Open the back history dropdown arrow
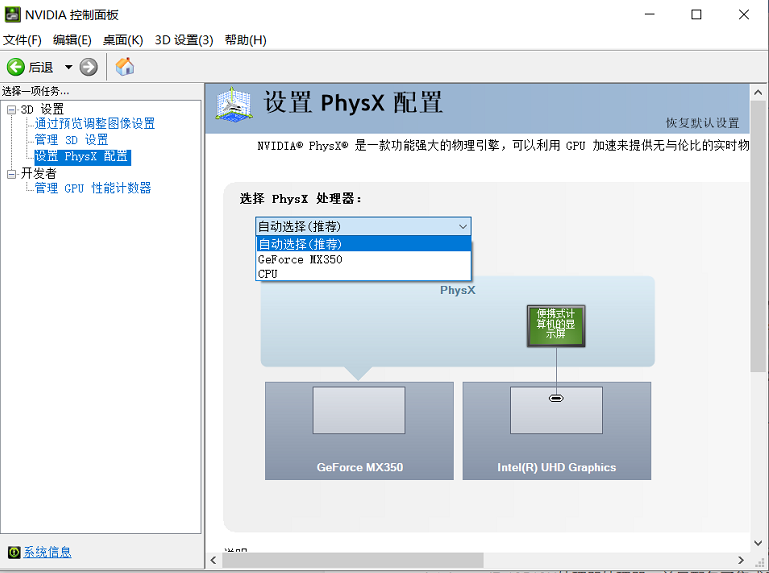The image size is (769, 573). click(69, 67)
